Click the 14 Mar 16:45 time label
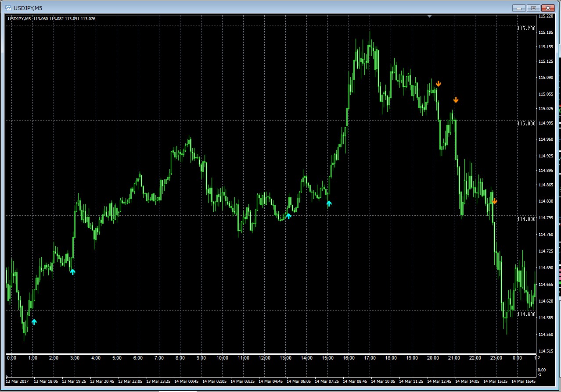The height and width of the screenshot is (392, 561). [525, 381]
